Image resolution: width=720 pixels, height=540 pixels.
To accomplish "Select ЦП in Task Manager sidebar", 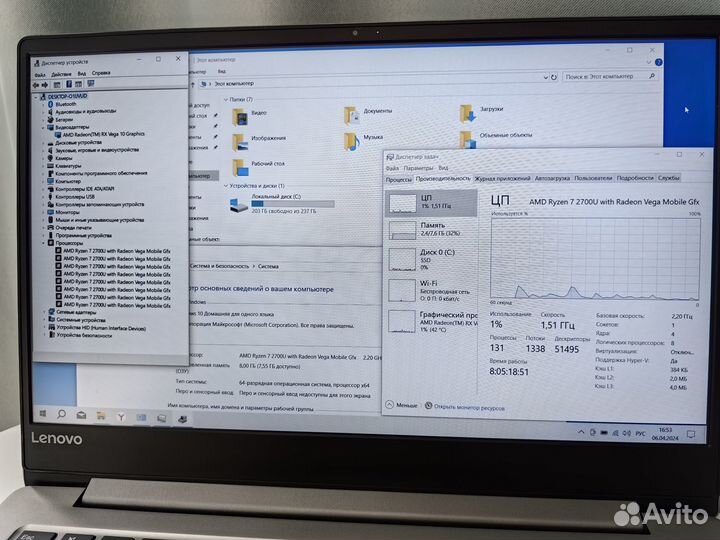I will tap(431, 202).
